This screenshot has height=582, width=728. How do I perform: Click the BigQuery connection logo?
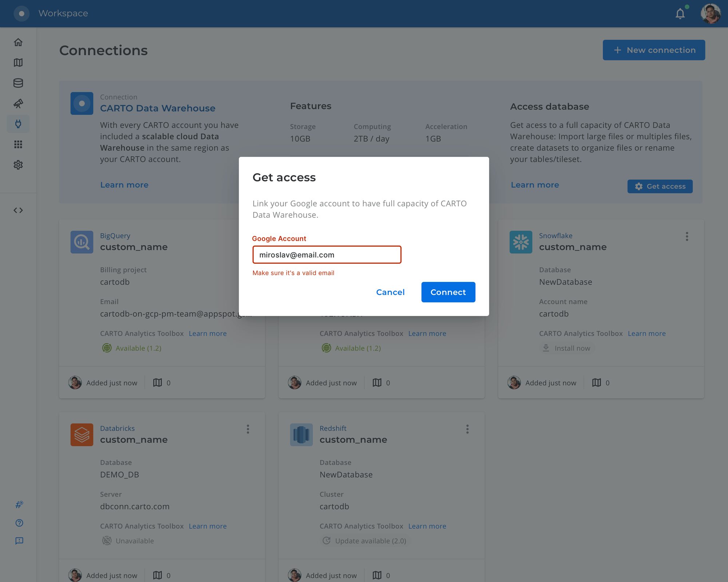click(x=82, y=242)
